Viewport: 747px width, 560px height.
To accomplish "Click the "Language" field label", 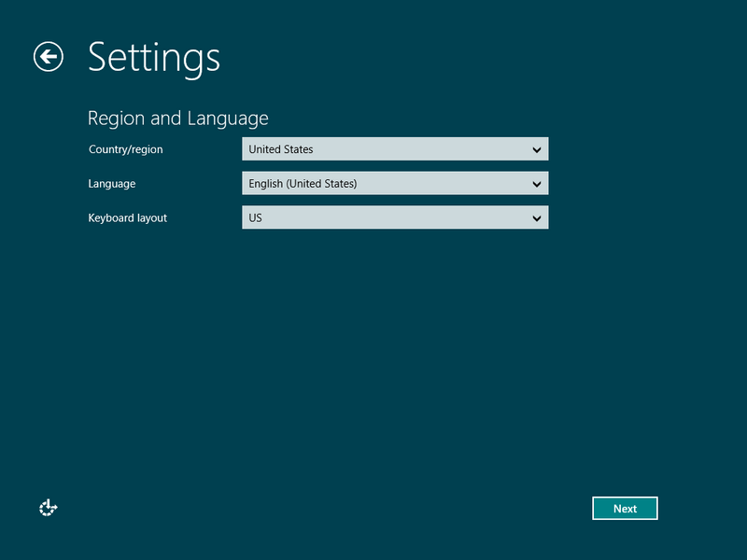I will click(112, 184).
